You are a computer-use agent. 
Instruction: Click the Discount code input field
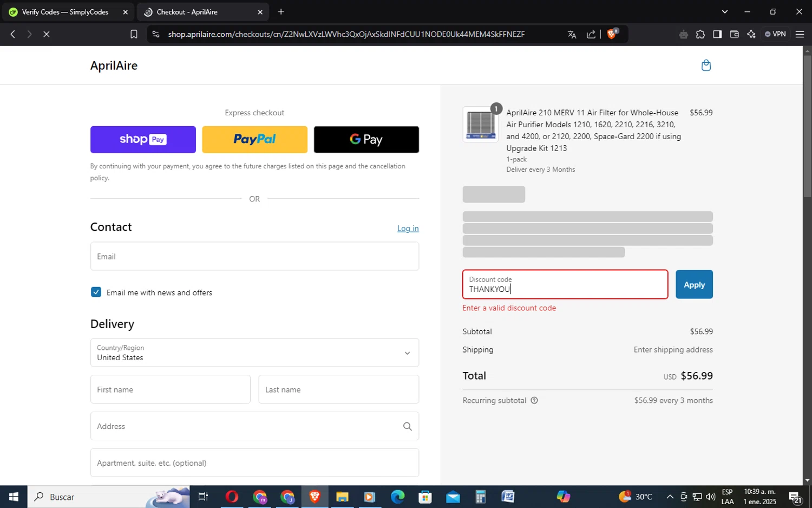[x=565, y=284]
